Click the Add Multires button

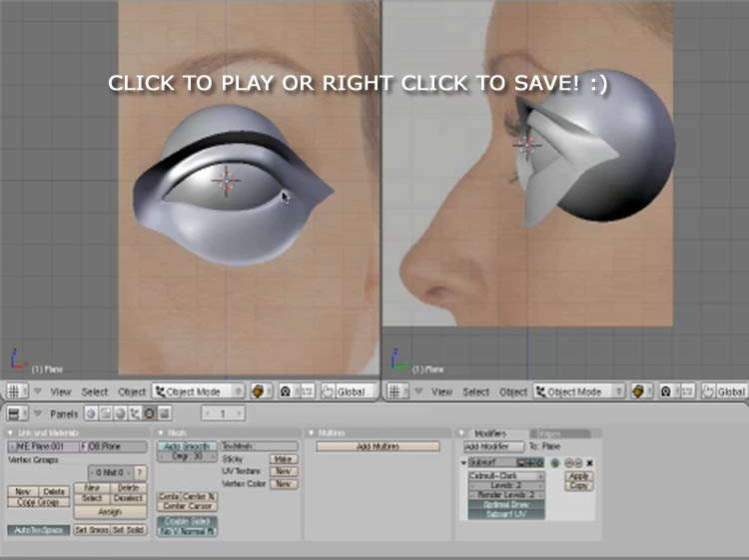pos(377,446)
